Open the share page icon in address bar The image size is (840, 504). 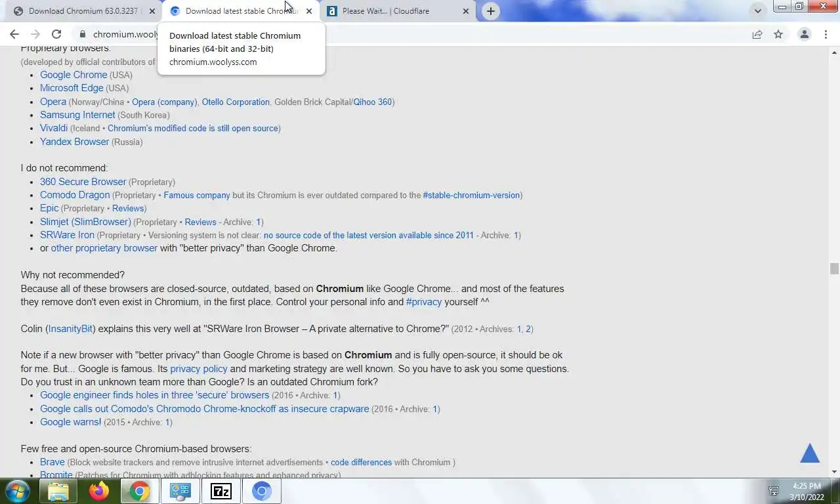coord(757,34)
